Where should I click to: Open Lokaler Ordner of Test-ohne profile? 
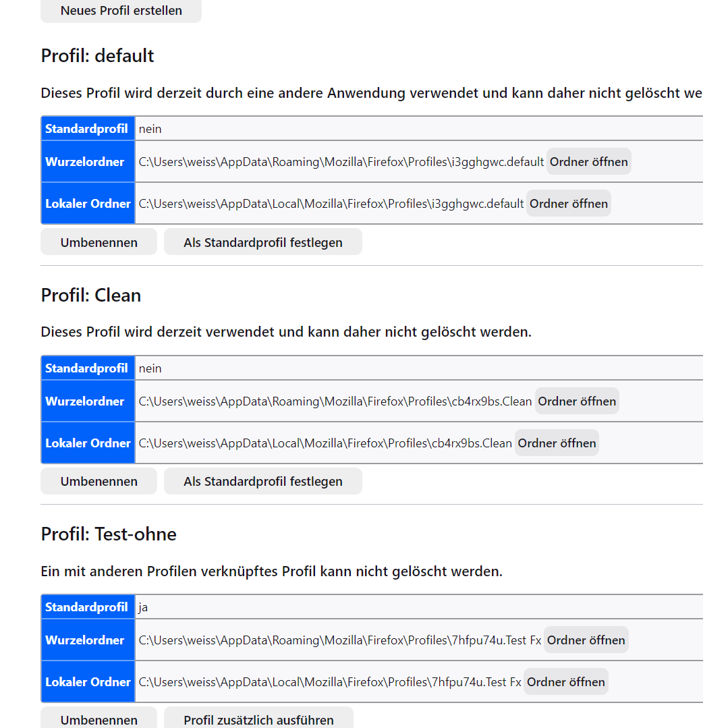pos(565,681)
